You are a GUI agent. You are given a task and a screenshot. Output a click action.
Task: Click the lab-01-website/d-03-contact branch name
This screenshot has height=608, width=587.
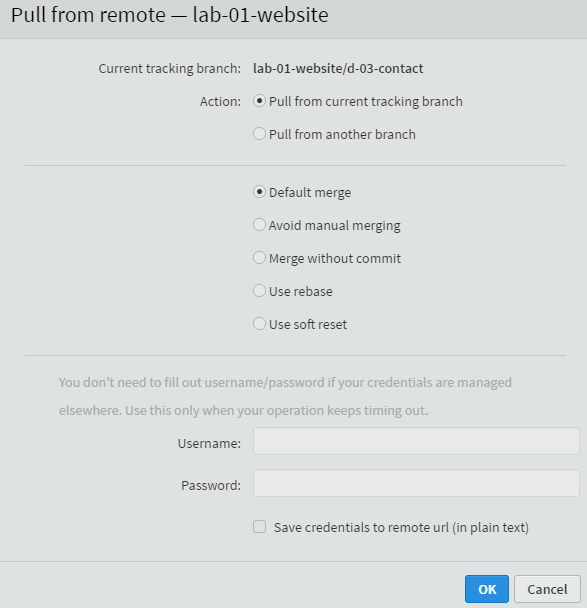pos(338,69)
